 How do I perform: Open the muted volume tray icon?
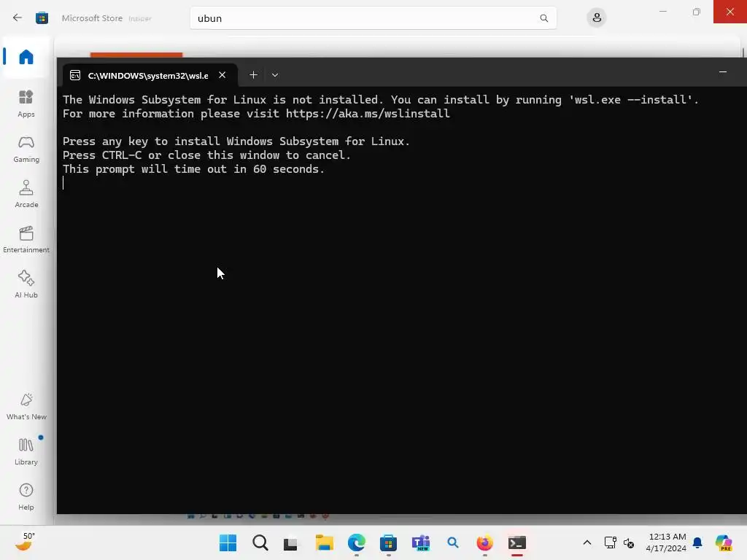[x=629, y=542]
